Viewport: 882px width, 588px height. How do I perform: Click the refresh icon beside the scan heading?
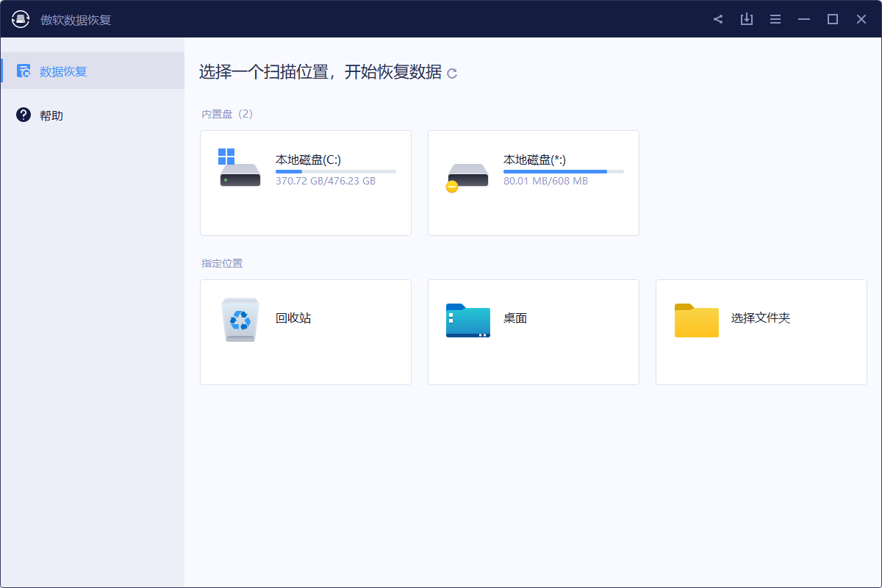pos(453,73)
